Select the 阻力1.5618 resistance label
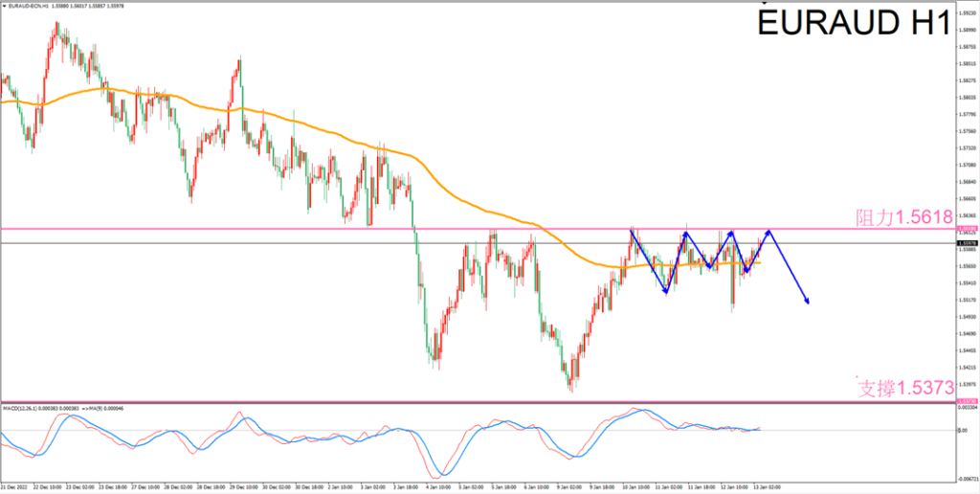The image size is (980, 494). click(x=905, y=218)
